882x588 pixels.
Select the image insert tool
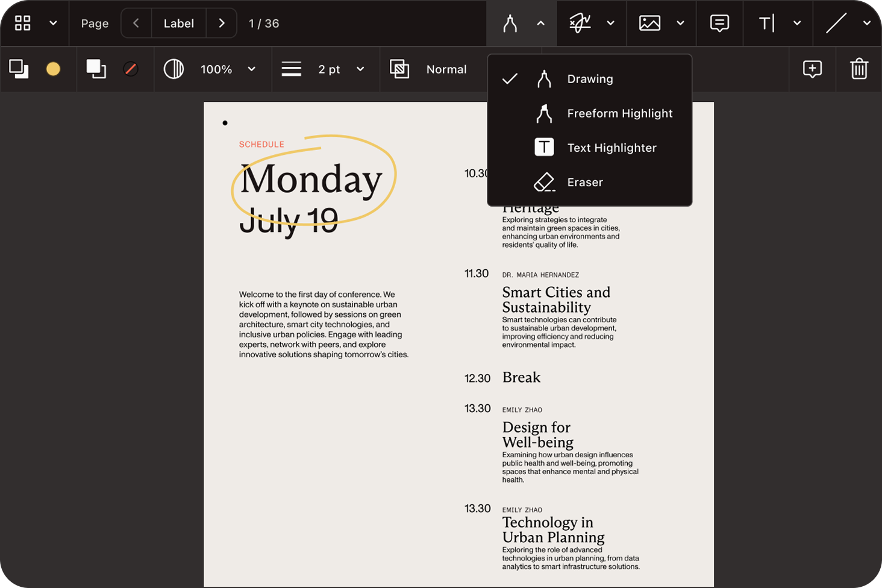[x=649, y=23]
